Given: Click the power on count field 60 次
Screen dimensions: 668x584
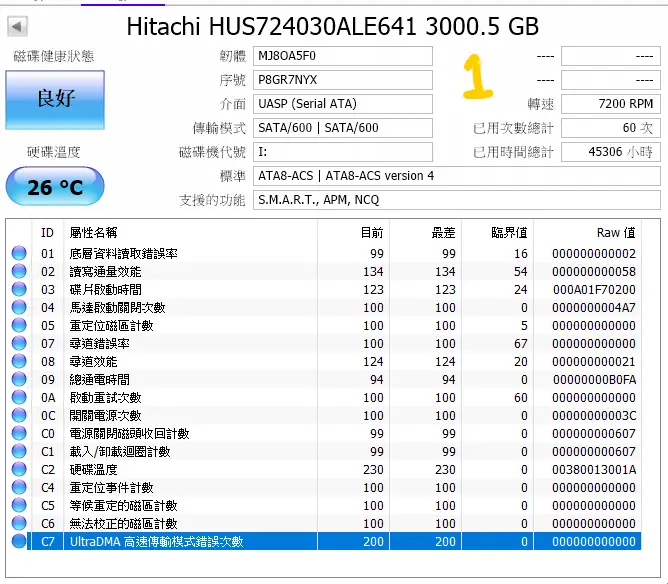Looking at the screenshot, I should (611, 128).
